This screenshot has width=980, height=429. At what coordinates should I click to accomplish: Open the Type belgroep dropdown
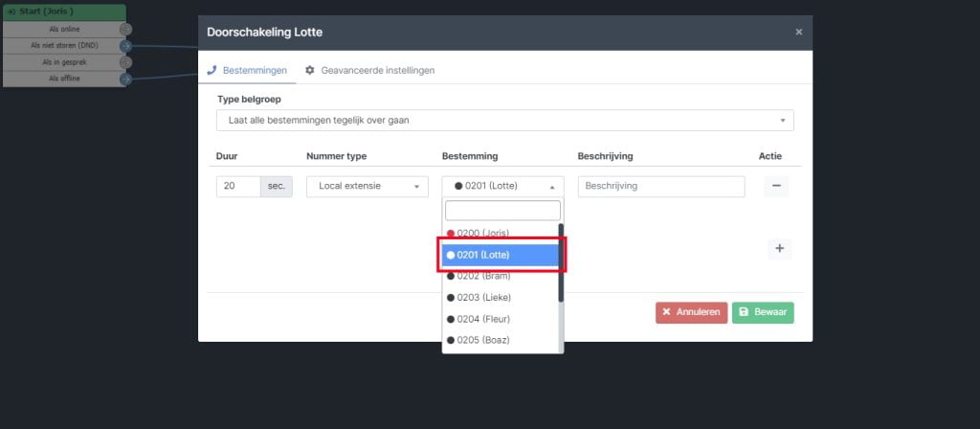(x=505, y=120)
